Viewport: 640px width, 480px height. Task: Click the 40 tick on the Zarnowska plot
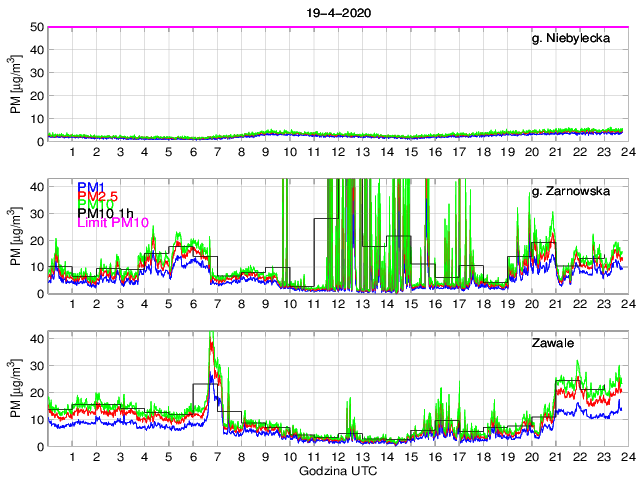(x=37, y=186)
